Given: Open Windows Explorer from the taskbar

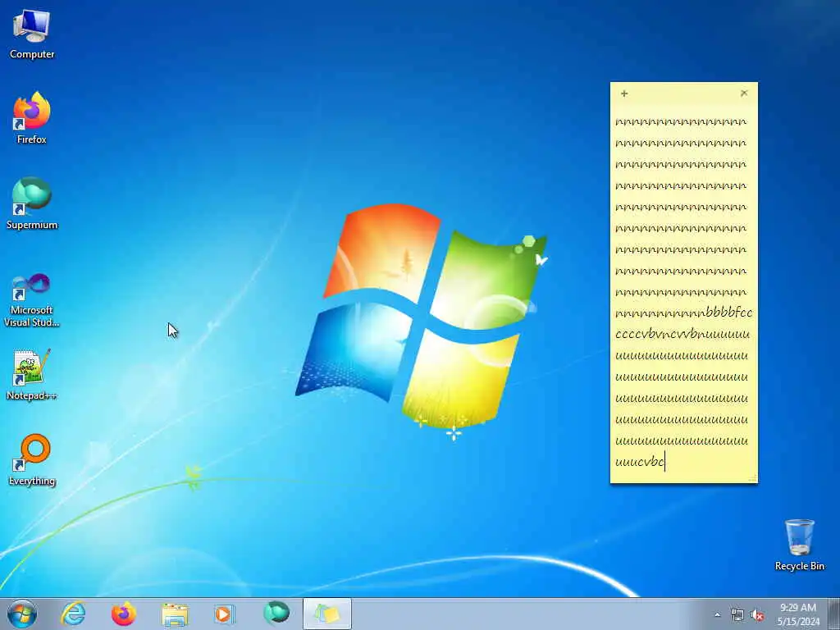Looking at the screenshot, I should pyautogui.click(x=175, y=614).
